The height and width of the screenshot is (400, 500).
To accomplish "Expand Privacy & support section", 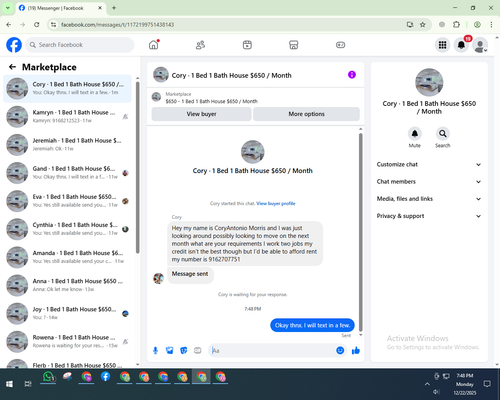I will [429, 216].
